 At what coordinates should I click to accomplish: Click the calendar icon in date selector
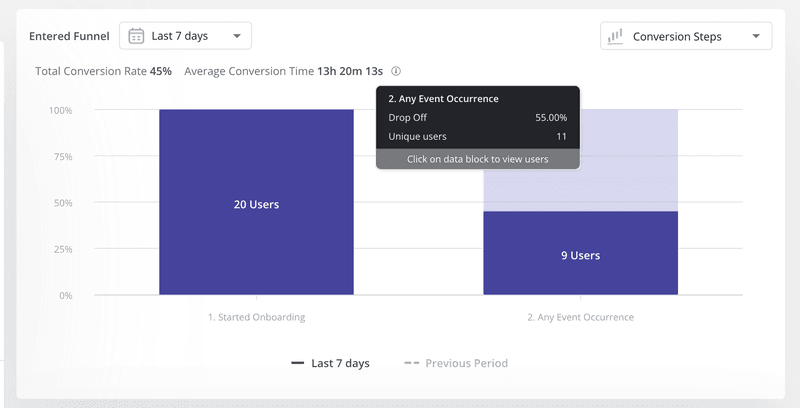tap(137, 36)
